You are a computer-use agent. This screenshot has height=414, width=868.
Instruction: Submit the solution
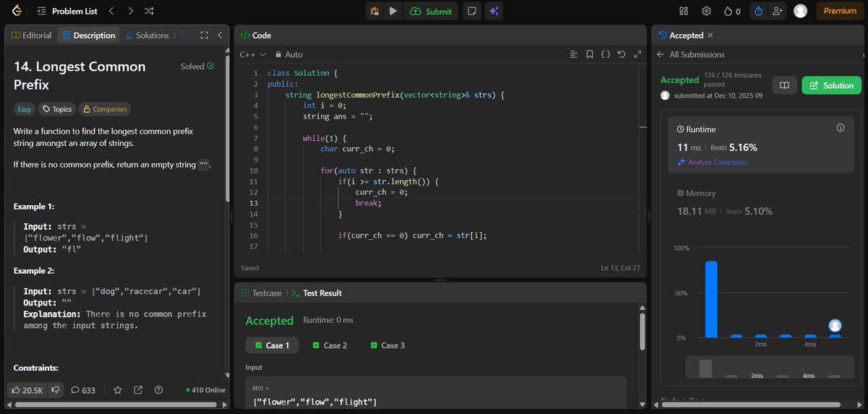tap(431, 11)
